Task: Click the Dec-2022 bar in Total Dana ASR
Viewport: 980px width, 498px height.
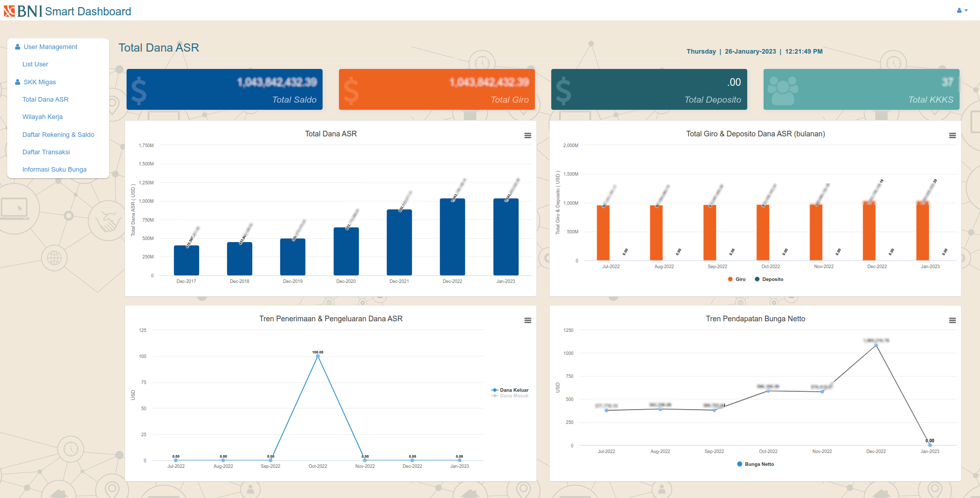Action: coord(452,238)
